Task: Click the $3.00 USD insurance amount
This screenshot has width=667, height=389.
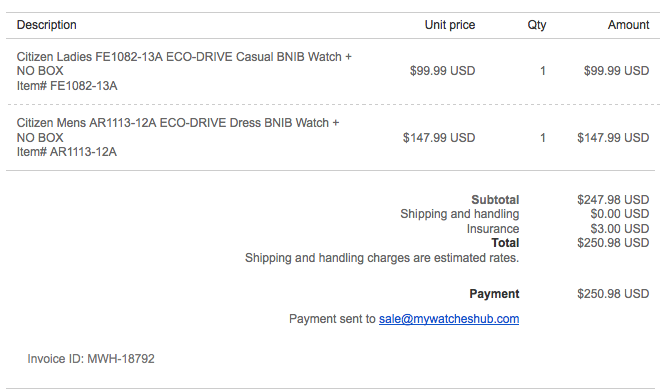Action: coord(620,229)
